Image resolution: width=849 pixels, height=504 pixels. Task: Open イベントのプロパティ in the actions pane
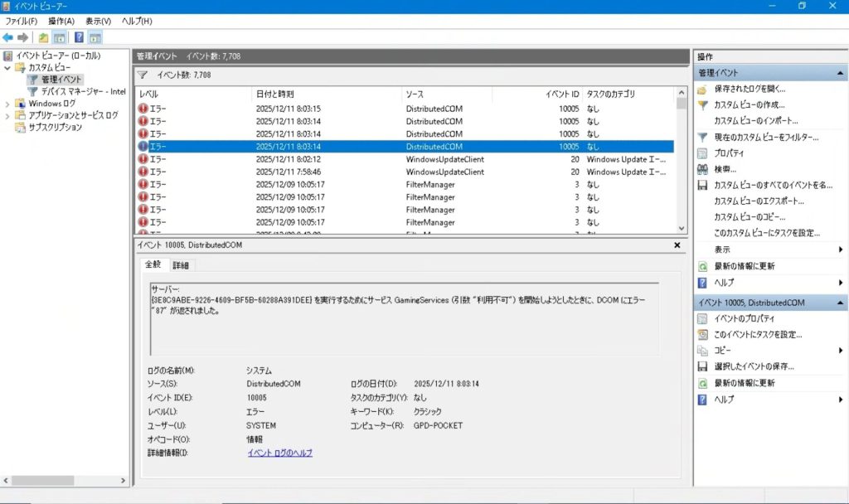(745, 318)
